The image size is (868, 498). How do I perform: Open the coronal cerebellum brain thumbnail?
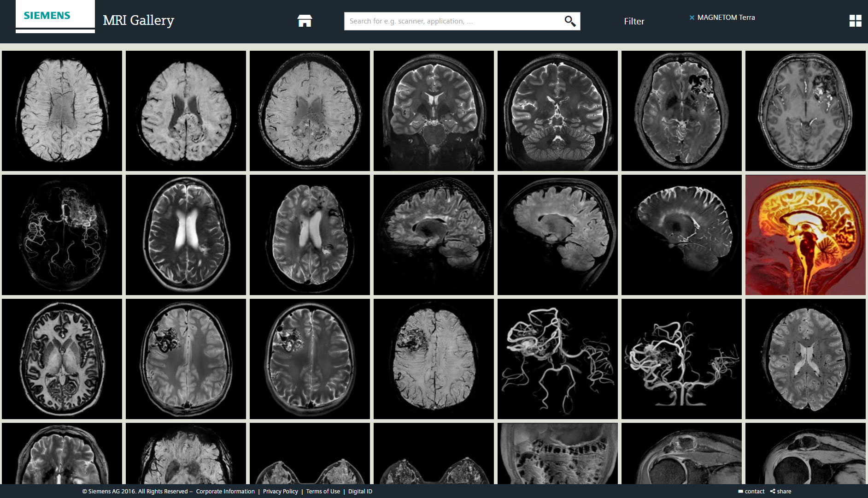tap(557, 111)
